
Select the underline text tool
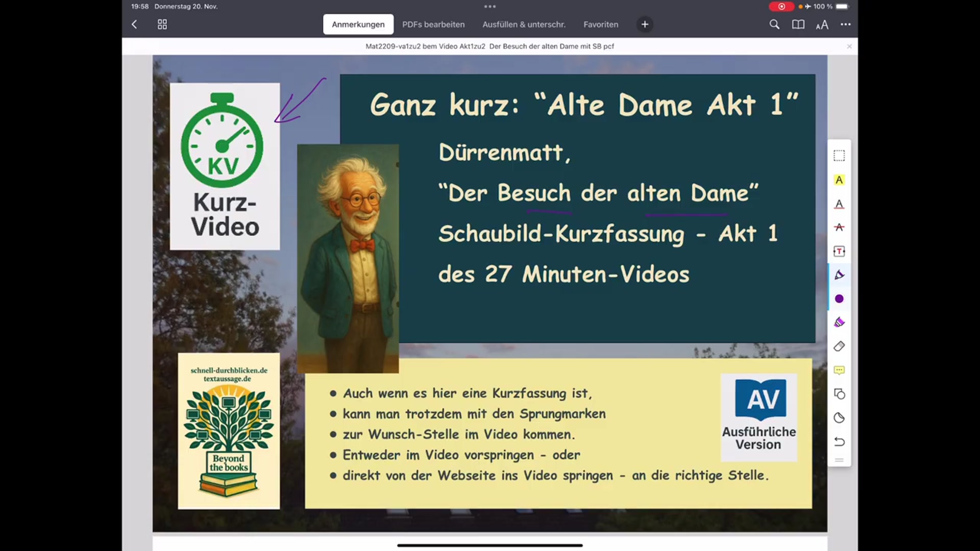(839, 204)
